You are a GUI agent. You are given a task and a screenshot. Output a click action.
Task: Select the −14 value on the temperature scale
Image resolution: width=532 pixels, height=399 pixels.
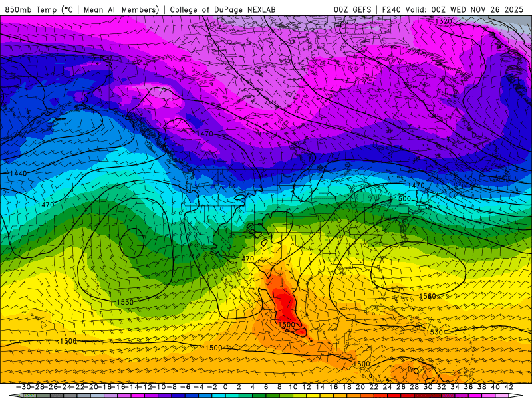point(131,387)
